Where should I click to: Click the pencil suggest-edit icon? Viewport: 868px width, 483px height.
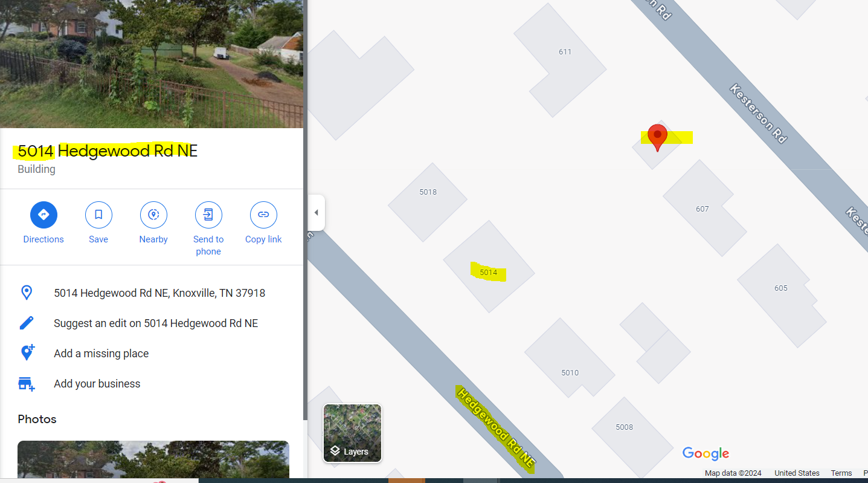[27, 323]
